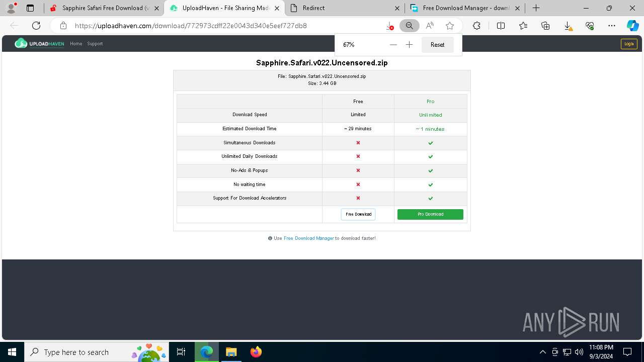Click the Login button

click(x=629, y=44)
